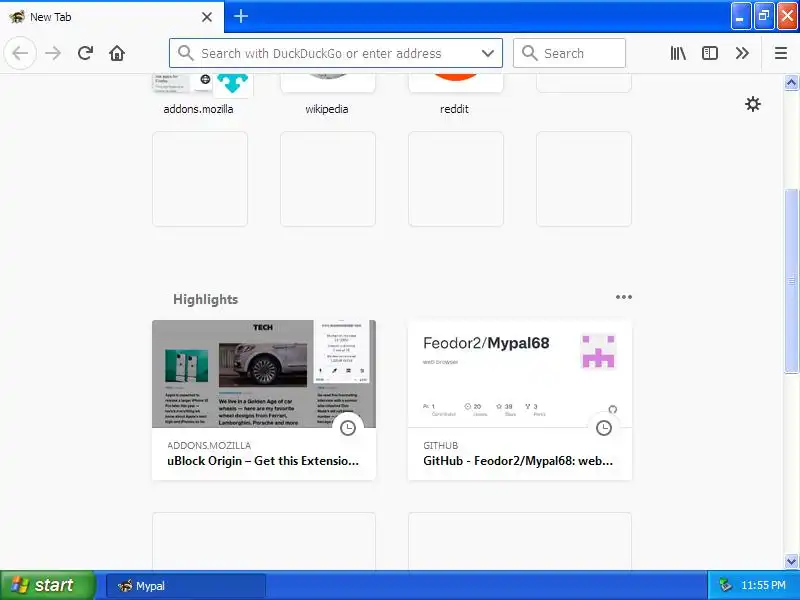Open the wikipedia top site

tap(328, 94)
